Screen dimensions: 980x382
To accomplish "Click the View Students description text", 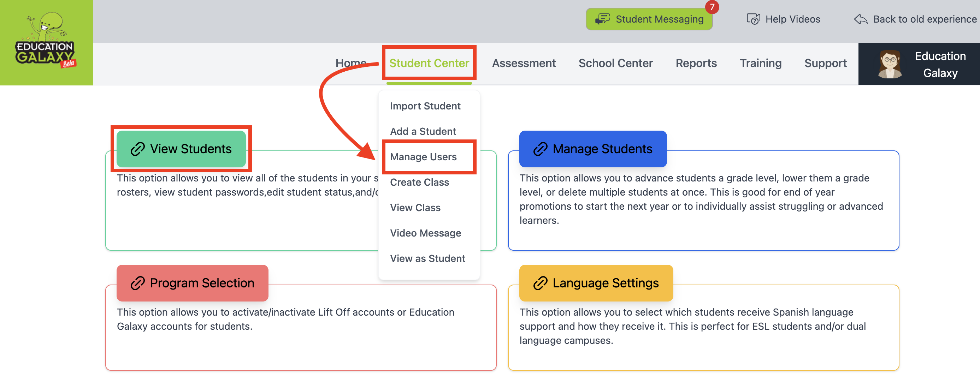I will pyautogui.click(x=247, y=185).
